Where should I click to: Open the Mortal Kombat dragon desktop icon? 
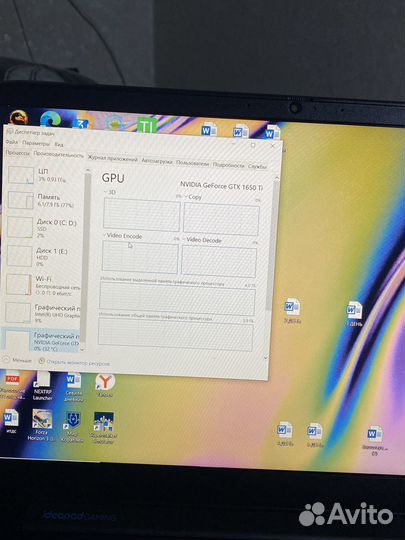pyautogui.click(x=19, y=118)
